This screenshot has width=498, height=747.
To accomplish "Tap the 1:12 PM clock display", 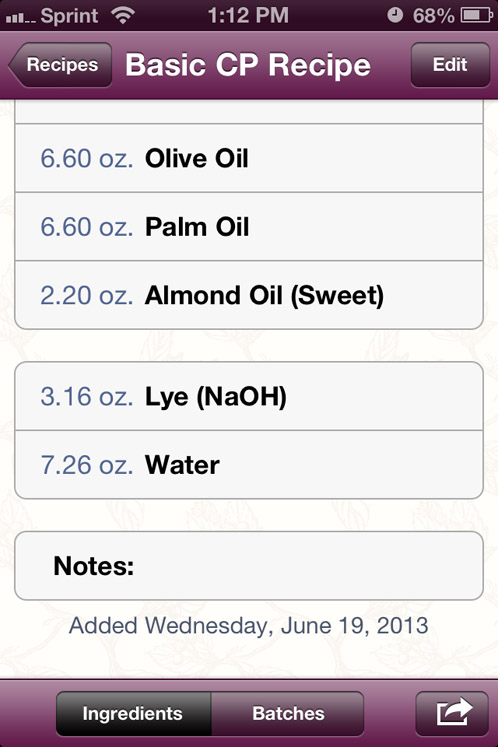I will pos(248,15).
